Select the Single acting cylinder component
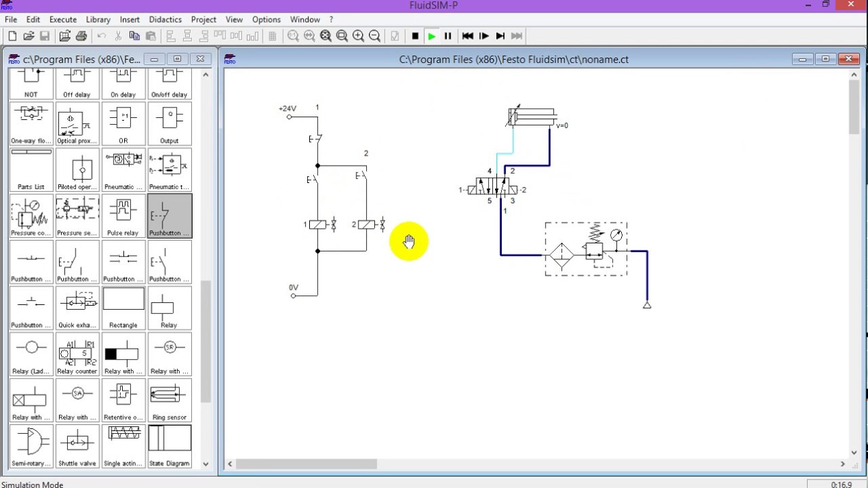The height and width of the screenshot is (488, 868). pyautogui.click(x=123, y=446)
